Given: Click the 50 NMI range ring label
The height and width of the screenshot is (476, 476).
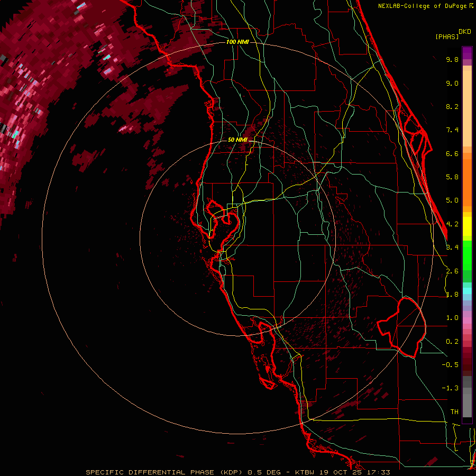Looking at the screenshot, I should pyautogui.click(x=237, y=140).
